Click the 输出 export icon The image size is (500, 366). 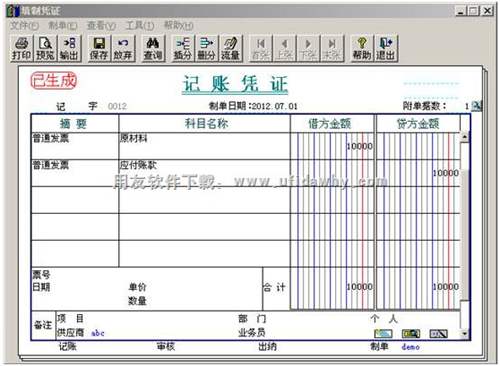[69, 49]
